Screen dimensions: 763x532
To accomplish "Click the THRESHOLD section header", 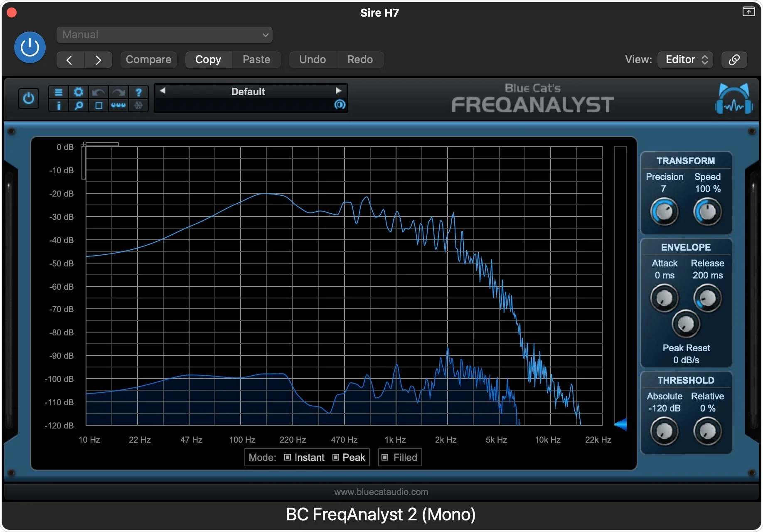I will pyautogui.click(x=686, y=380).
